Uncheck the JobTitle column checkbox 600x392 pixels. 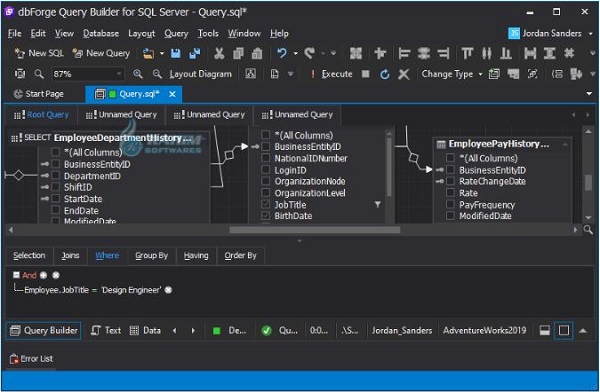(x=265, y=204)
